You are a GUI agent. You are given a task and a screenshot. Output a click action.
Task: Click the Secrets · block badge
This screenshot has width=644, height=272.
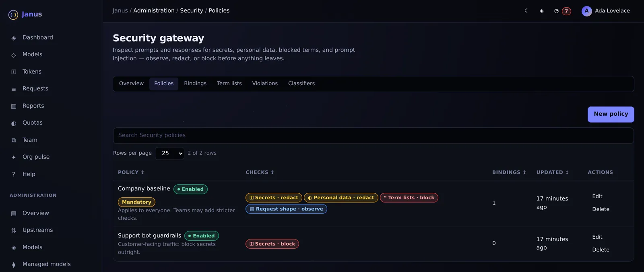pyautogui.click(x=272, y=244)
